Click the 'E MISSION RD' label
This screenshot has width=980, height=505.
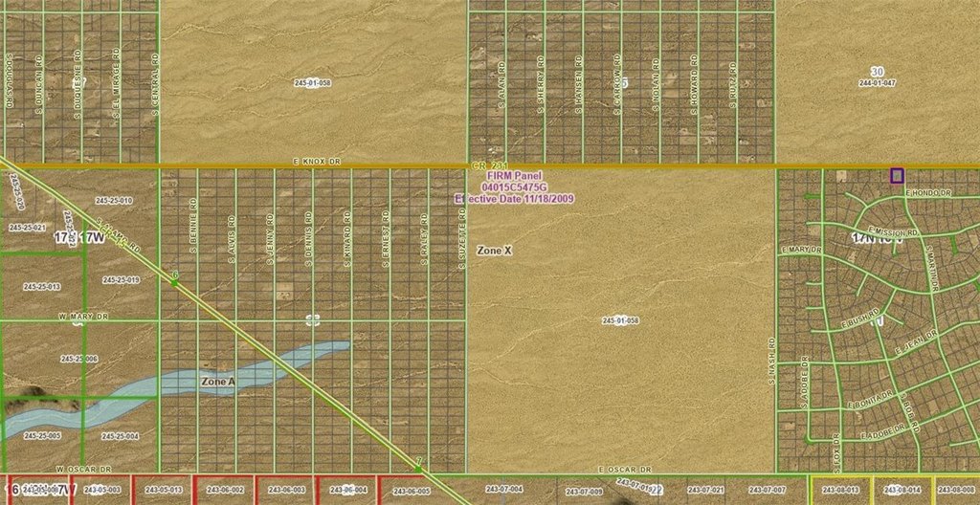tap(893, 231)
